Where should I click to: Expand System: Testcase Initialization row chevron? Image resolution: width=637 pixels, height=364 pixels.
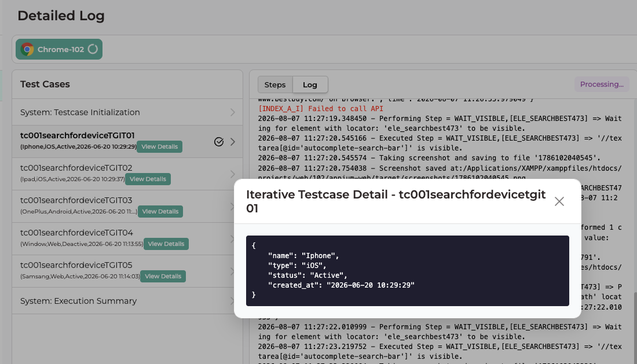pos(232,112)
